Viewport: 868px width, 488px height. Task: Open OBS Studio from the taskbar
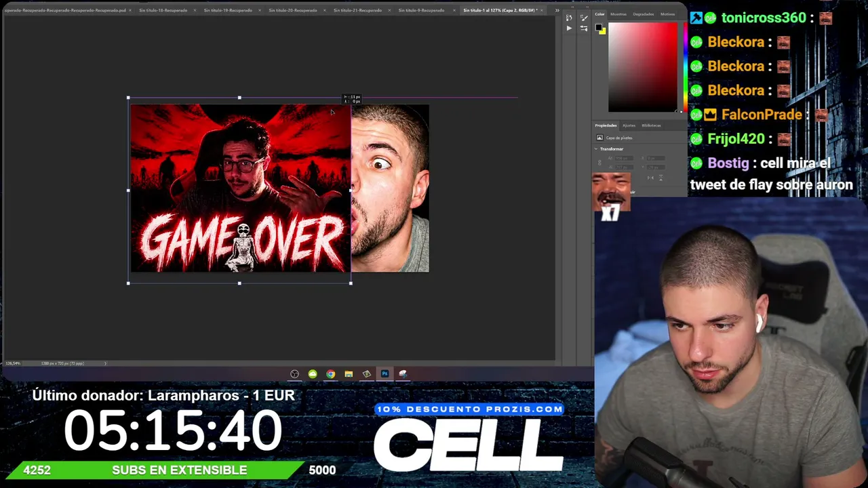[294, 373]
